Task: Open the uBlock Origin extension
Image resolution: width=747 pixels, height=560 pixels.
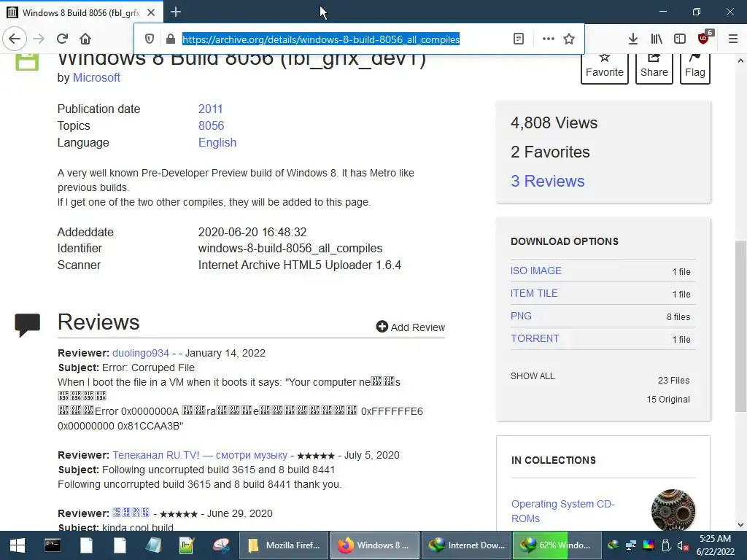Action: tap(705, 38)
